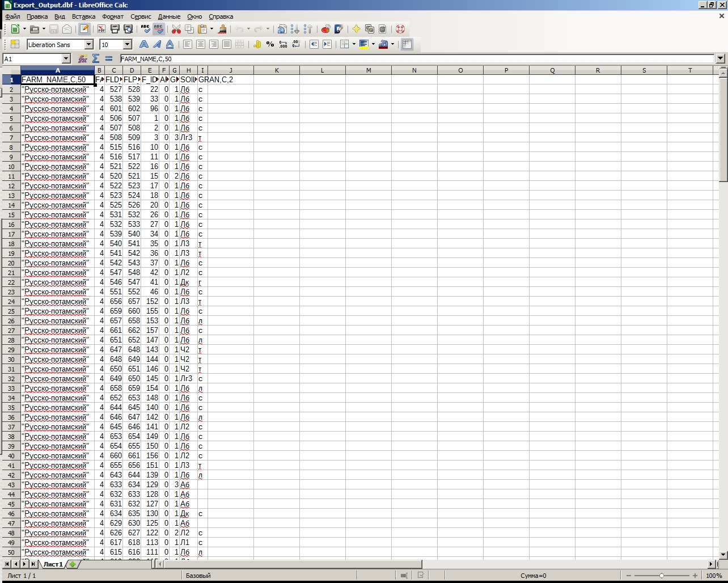
Task: Toggle Edit File mode
Action: (x=84, y=29)
